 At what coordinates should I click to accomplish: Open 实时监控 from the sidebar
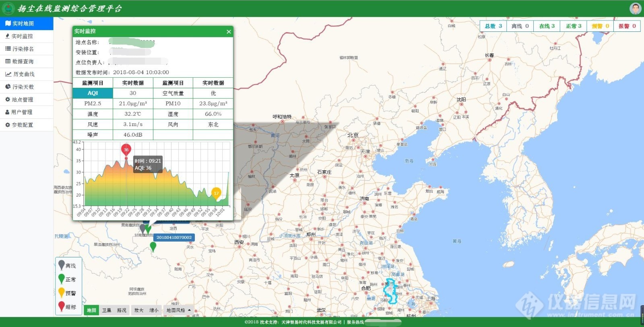coord(27,36)
